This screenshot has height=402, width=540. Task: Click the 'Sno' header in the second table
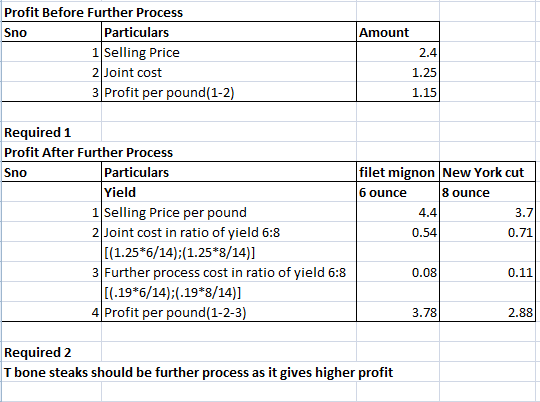(x=52, y=172)
